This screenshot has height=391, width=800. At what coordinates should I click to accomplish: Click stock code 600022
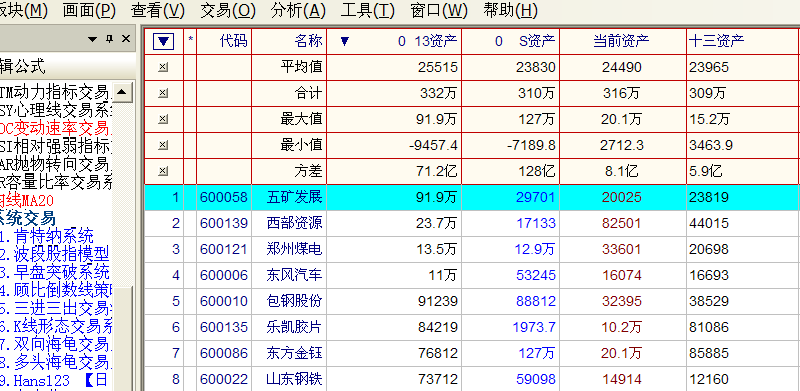224,379
